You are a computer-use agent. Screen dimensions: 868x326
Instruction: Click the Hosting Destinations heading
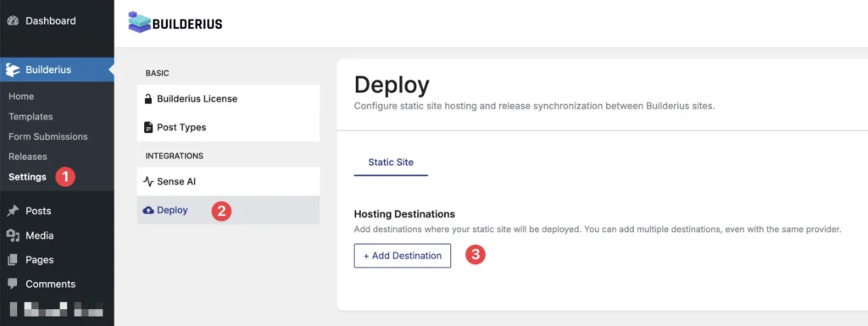[x=404, y=214]
